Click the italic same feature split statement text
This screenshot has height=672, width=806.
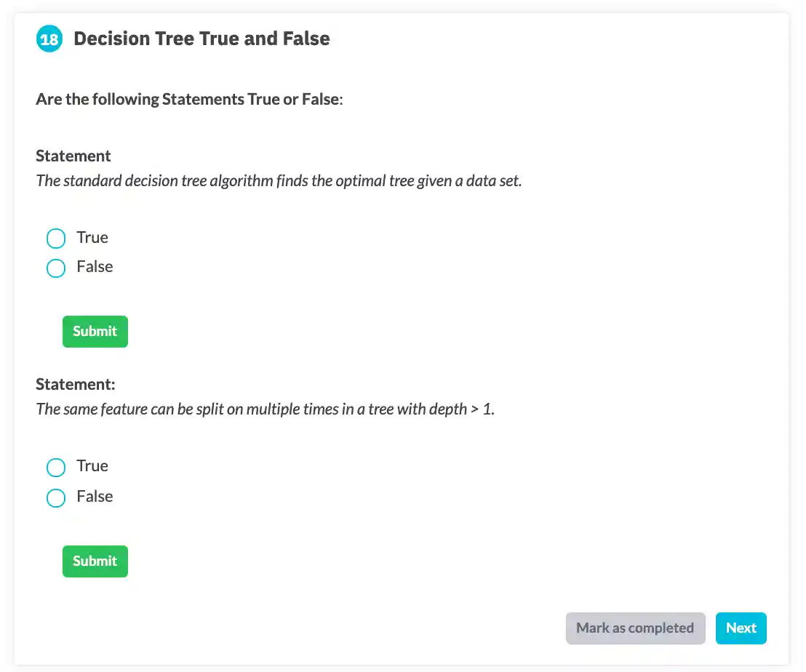pos(265,409)
